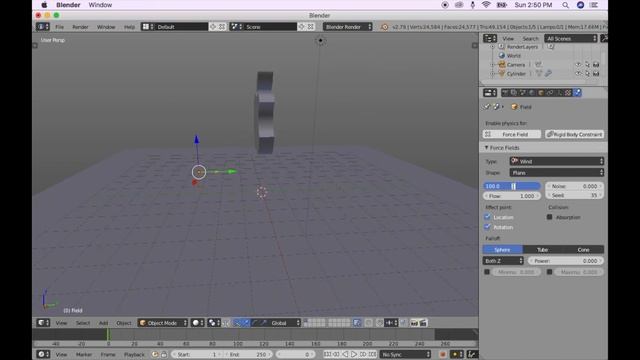
Task: Click the World globe icon in the Outliner
Action: point(502,56)
